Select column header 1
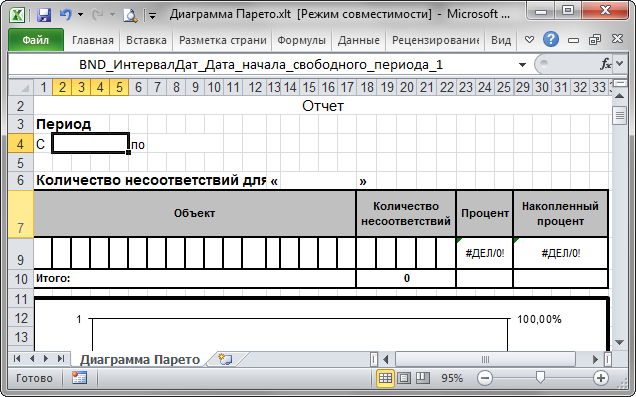 (43, 87)
